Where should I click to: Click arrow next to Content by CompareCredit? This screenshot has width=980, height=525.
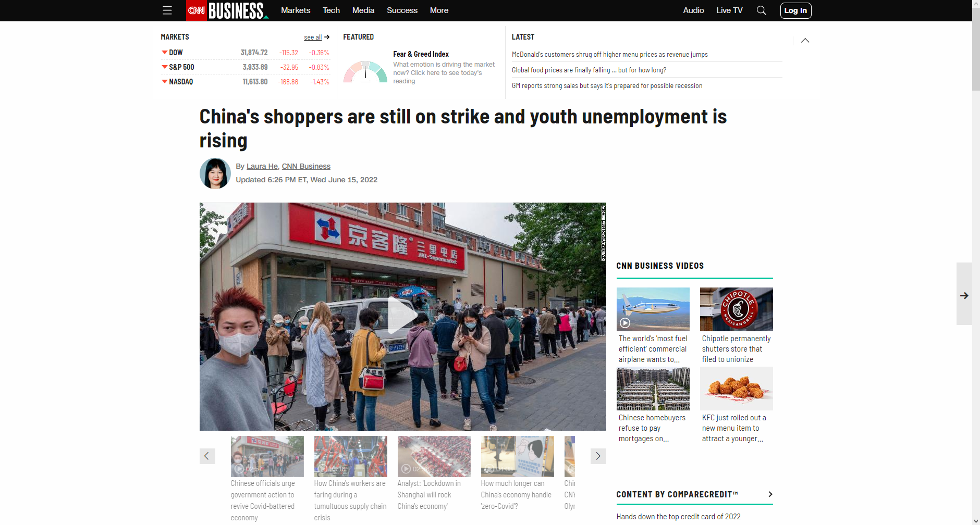(770, 494)
